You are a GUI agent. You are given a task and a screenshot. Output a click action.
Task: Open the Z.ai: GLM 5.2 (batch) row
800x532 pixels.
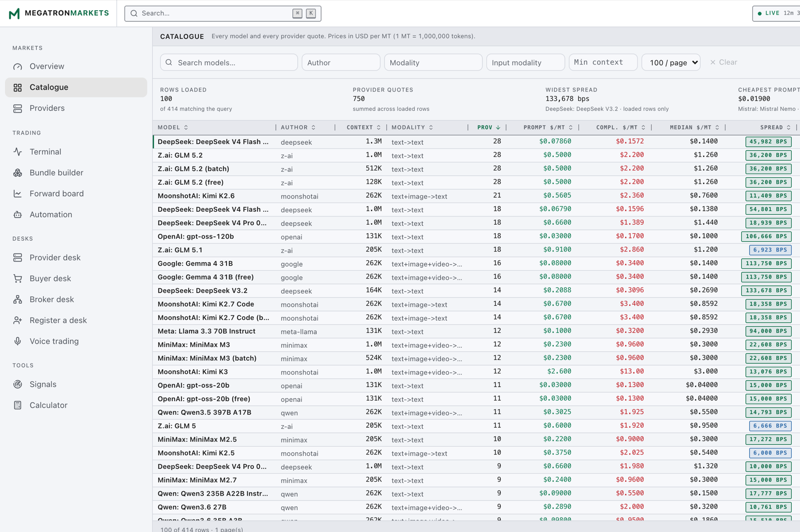click(x=476, y=169)
